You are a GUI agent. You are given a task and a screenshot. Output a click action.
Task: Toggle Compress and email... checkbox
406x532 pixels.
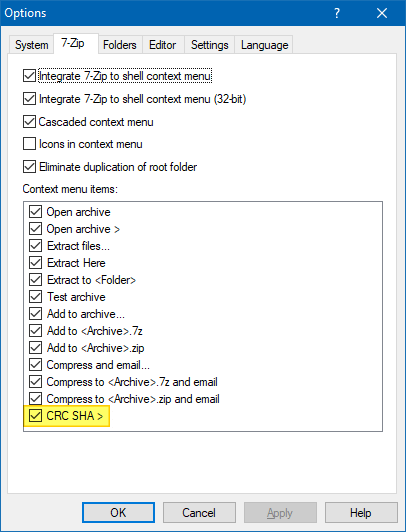tap(35, 365)
